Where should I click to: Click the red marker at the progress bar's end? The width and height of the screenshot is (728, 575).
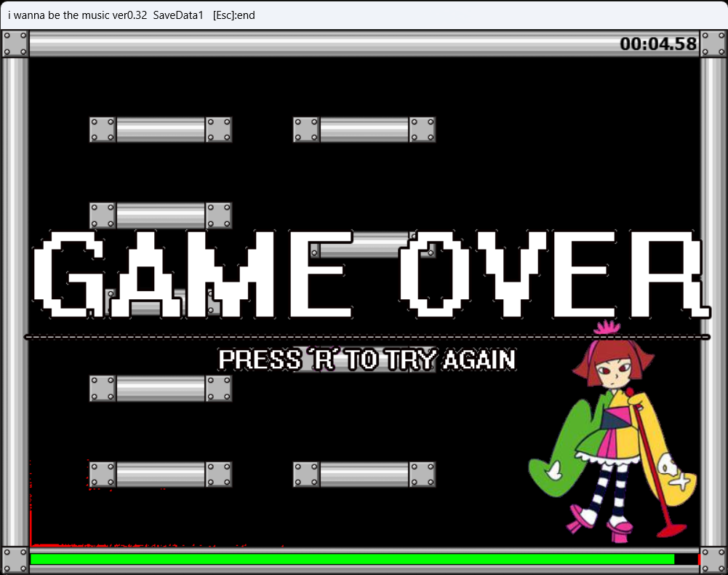(699, 559)
